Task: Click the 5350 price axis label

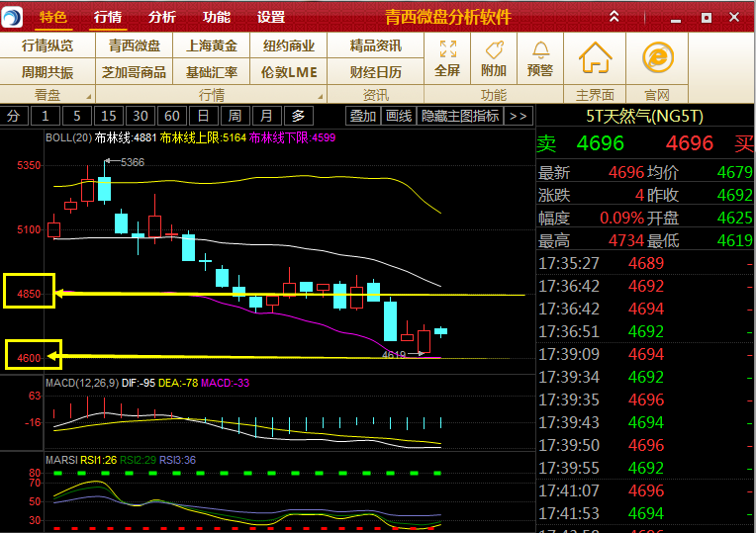Action: [29, 166]
